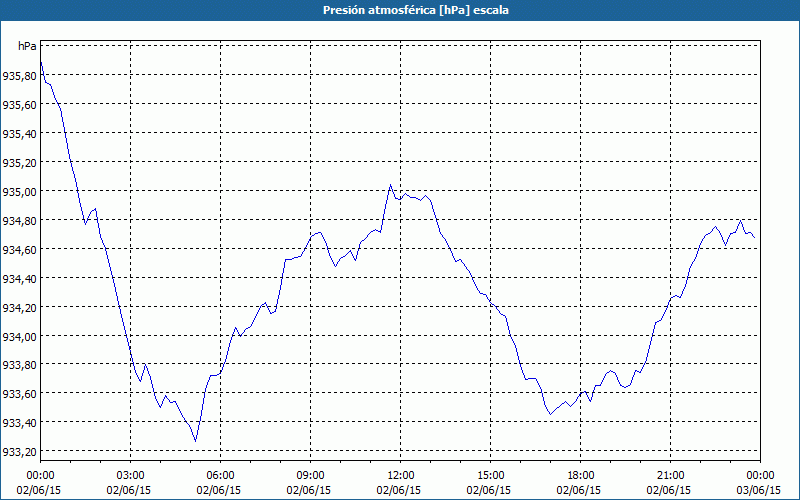The width and height of the screenshot is (800, 500).
Task: Click the 15:00 time axis label
Action: click(490, 476)
